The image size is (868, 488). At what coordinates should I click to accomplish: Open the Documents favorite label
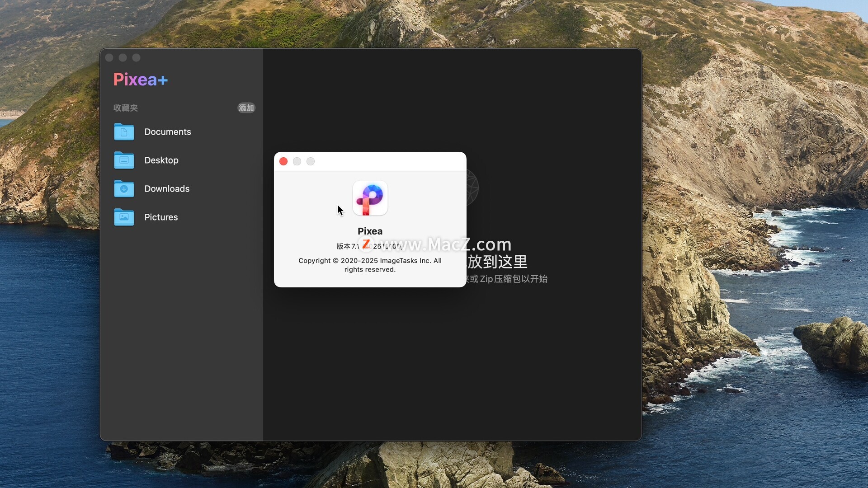point(168,132)
